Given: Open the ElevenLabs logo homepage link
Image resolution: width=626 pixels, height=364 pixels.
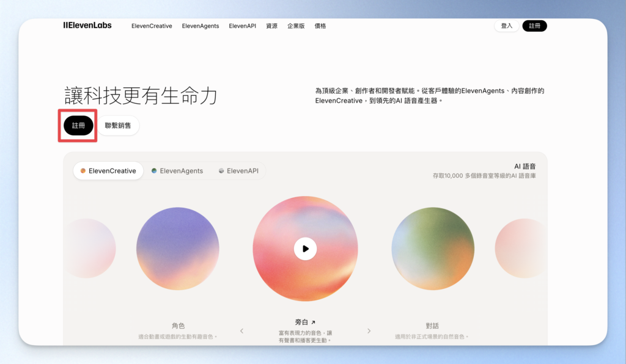Looking at the screenshot, I should pyautogui.click(x=87, y=26).
